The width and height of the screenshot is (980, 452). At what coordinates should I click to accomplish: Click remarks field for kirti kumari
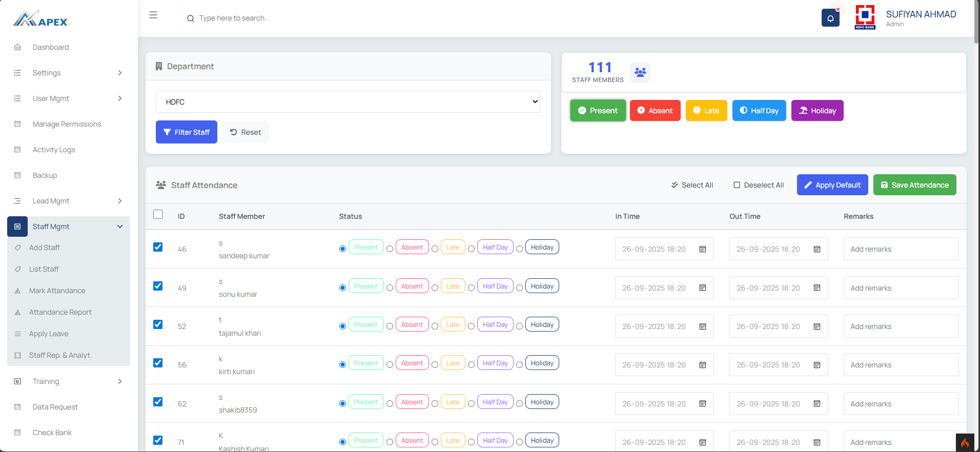point(901,365)
